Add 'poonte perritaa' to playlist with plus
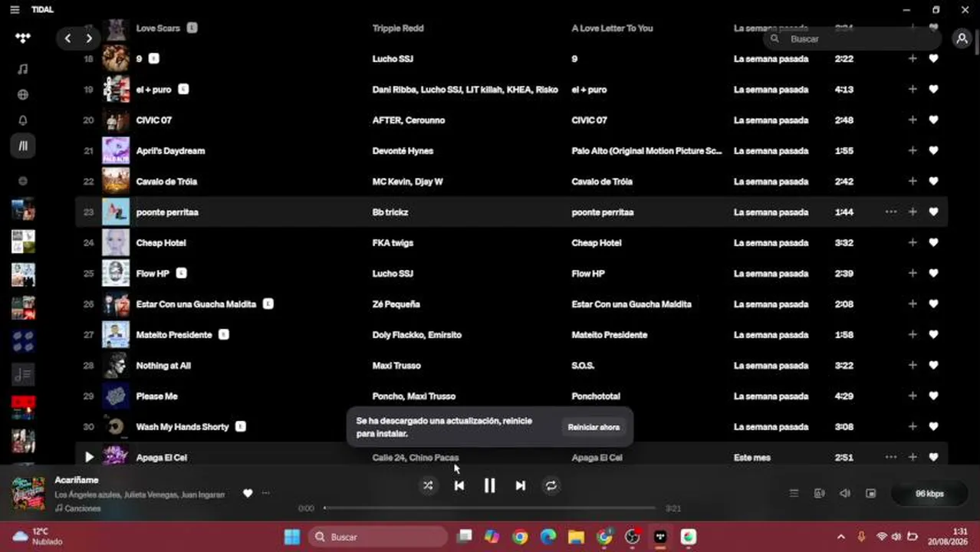The height and width of the screenshot is (552, 980). click(913, 212)
